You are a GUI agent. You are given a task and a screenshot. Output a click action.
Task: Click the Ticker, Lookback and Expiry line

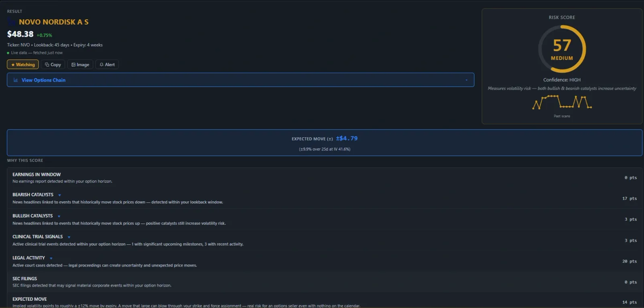click(55, 45)
